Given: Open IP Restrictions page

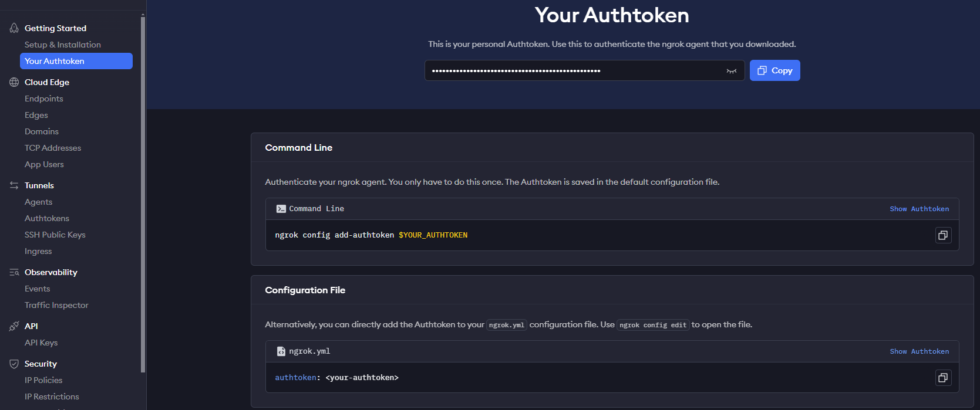Looking at the screenshot, I should tap(52, 397).
